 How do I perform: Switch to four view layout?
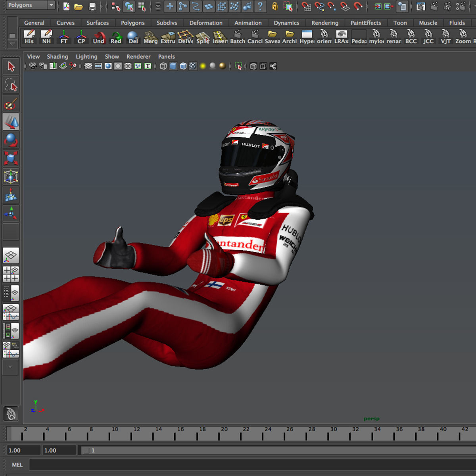click(11, 274)
